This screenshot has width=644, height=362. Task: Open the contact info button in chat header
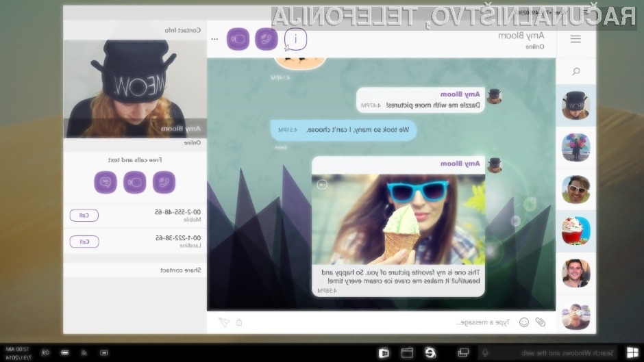pyautogui.click(x=295, y=40)
